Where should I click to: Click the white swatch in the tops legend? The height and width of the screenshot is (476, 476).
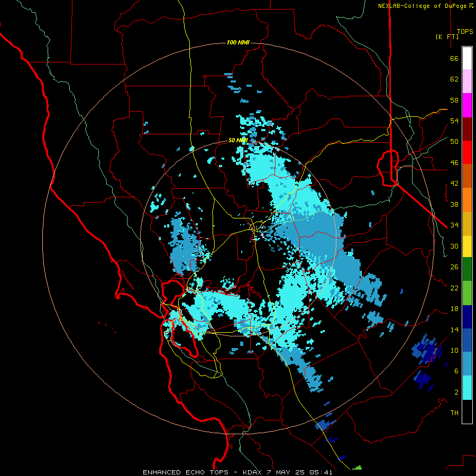pyautogui.click(x=467, y=58)
